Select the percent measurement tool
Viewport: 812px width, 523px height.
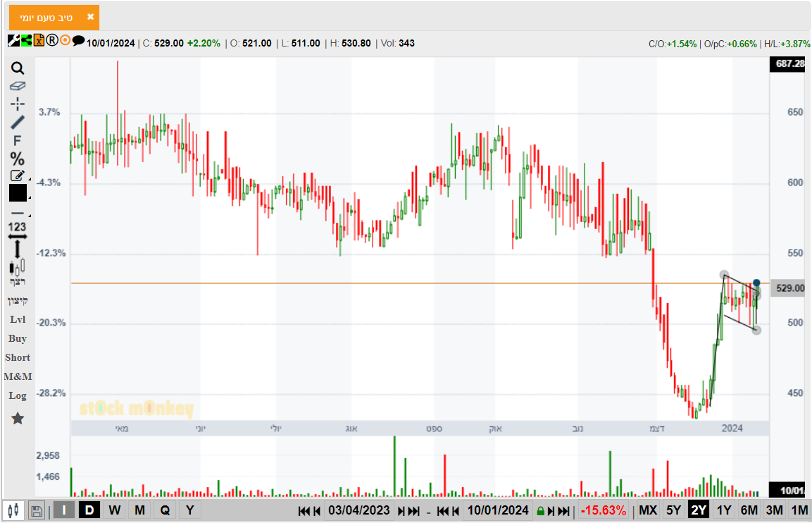(x=18, y=159)
